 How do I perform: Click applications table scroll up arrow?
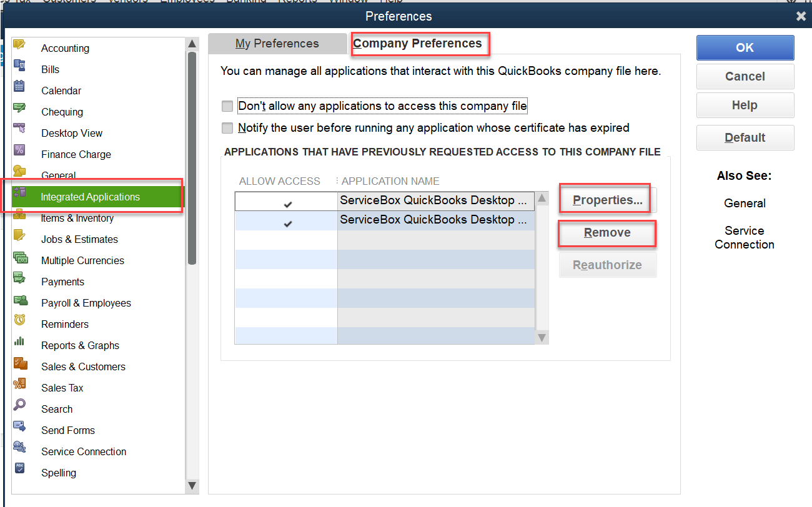coord(542,199)
